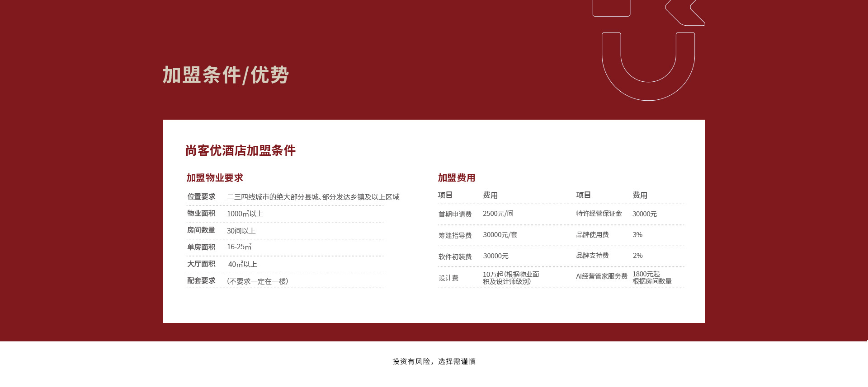Click the AI经营管家服务费 cell
Screen dimensions: 868x387
click(602, 276)
